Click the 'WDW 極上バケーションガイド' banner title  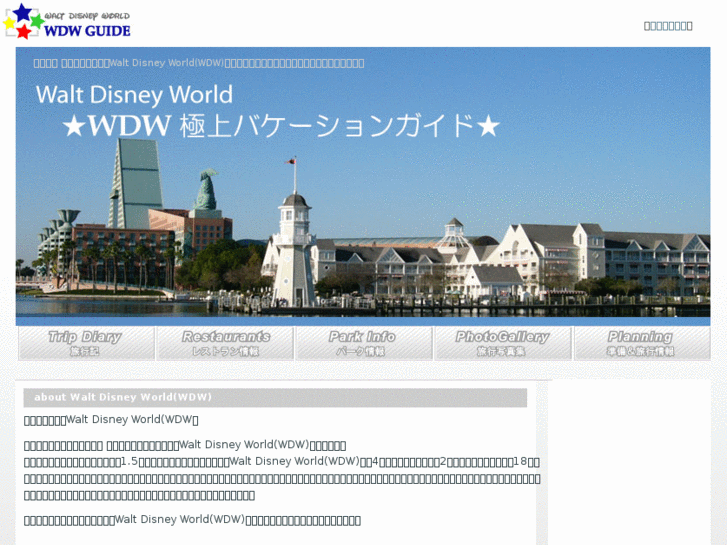(281, 126)
